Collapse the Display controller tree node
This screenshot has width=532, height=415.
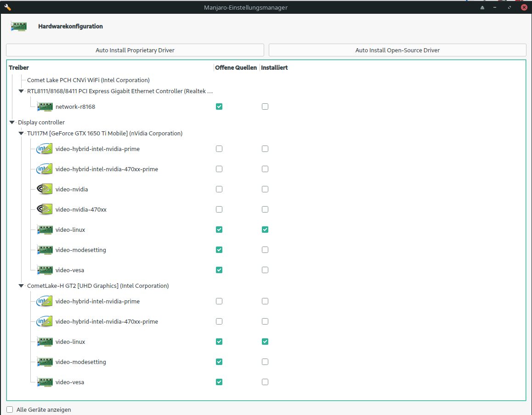12,123
